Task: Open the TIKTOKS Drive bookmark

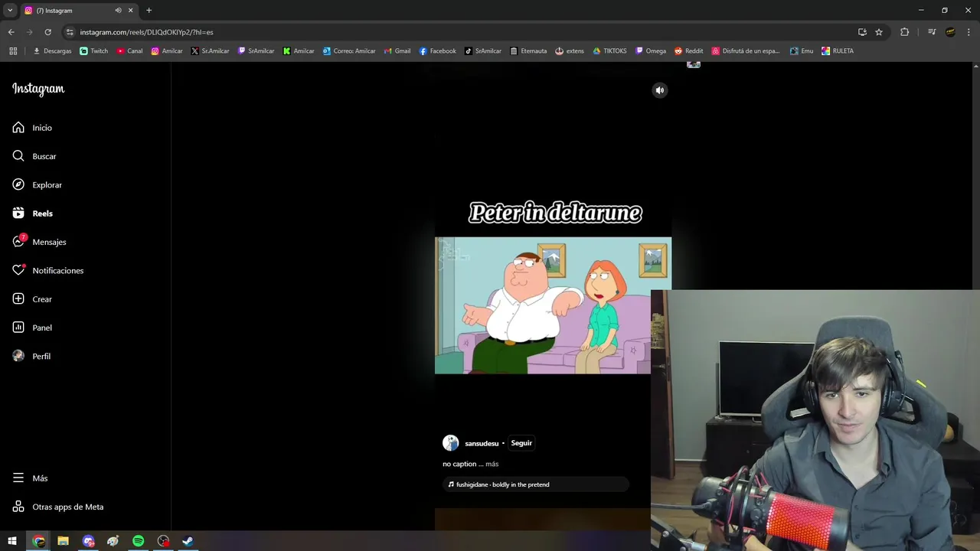Action: (x=610, y=51)
